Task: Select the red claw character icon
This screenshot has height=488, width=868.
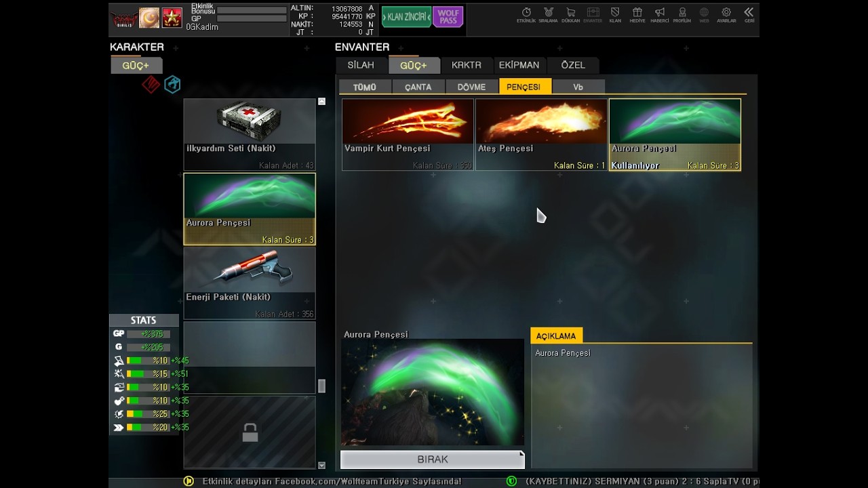Action: click(151, 84)
